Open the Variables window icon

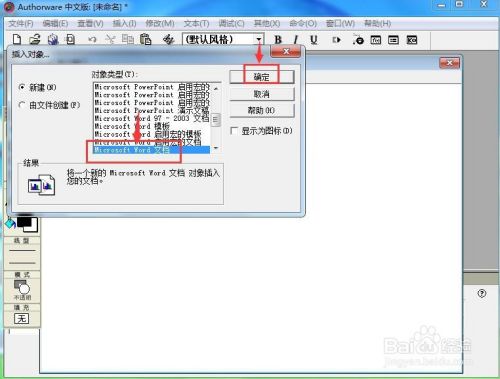tap(393, 40)
